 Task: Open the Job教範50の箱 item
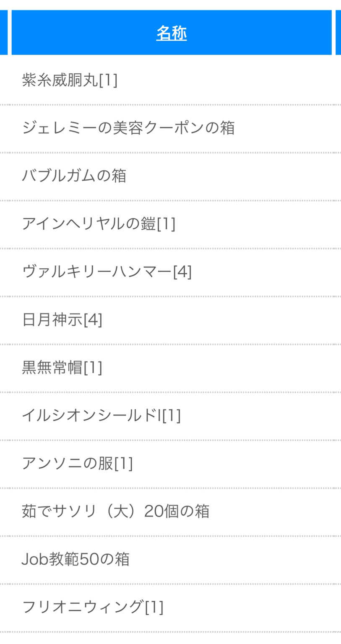pos(75,559)
